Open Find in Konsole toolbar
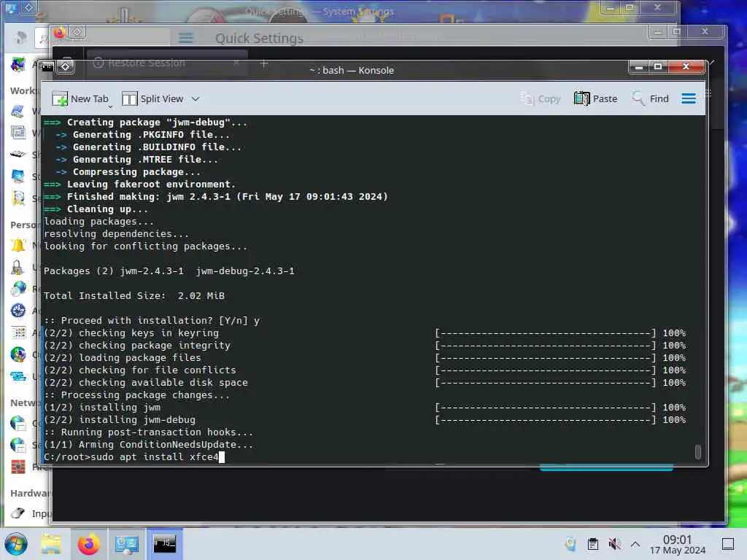This screenshot has width=747, height=560. [650, 98]
